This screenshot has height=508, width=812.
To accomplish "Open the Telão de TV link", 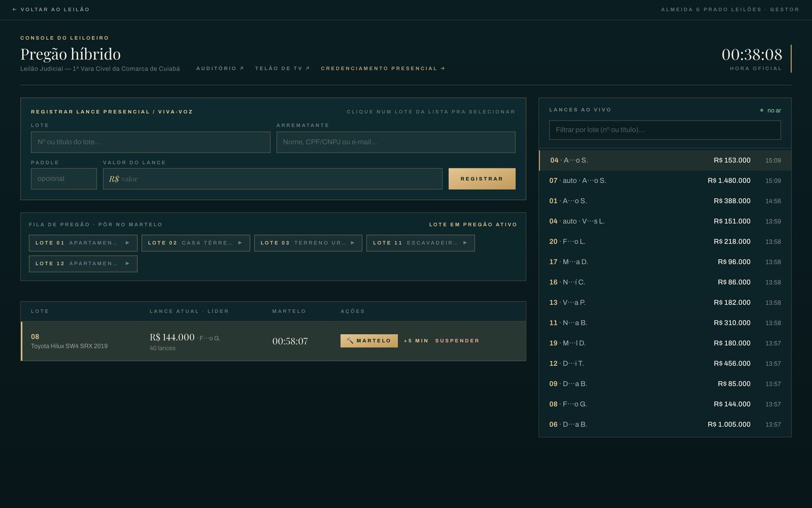I will coord(282,68).
